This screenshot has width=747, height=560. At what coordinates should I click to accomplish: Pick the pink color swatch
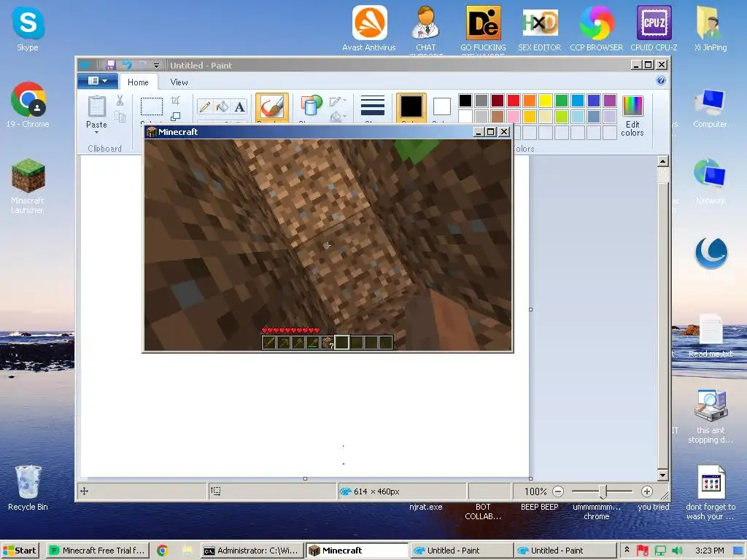click(514, 116)
